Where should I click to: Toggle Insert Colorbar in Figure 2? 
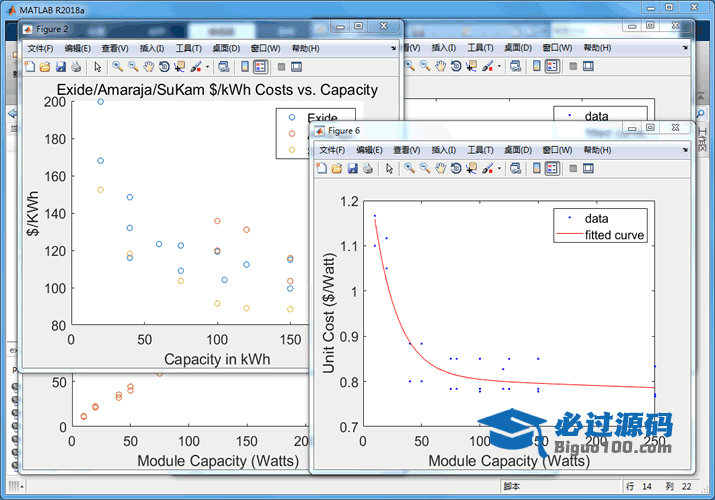[245, 67]
